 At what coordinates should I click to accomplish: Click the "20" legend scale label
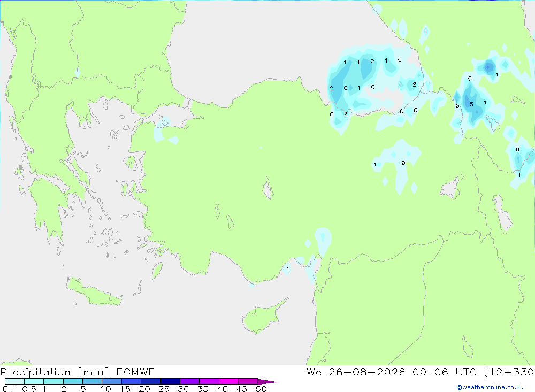click(x=144, y=389)
